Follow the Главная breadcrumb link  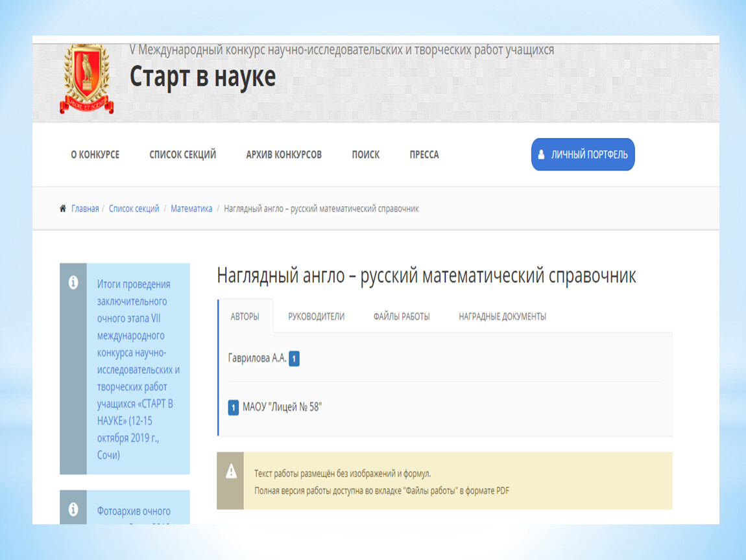coord(85,209)
